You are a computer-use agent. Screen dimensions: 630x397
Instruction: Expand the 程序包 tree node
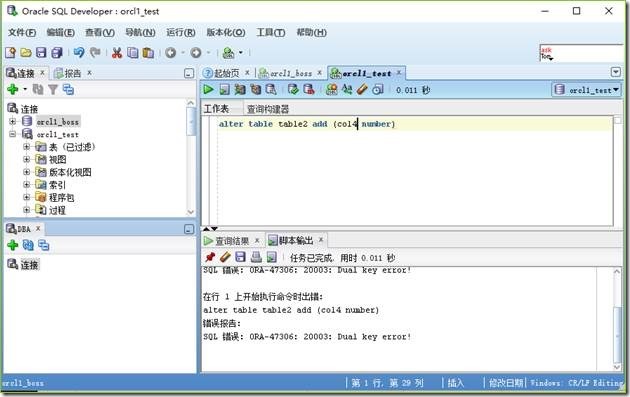(x=27, y=197)
